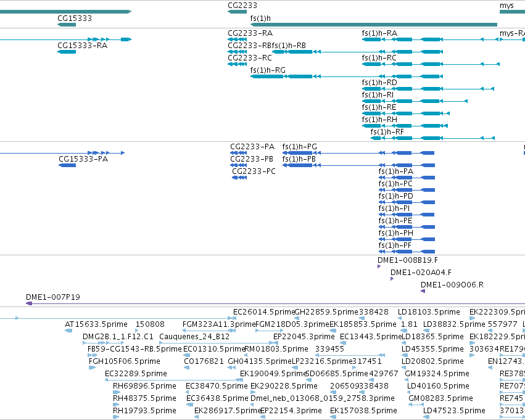Click EST label LD40160.5prime
Screen dimensions: 525x420
(x=438, y=386)
